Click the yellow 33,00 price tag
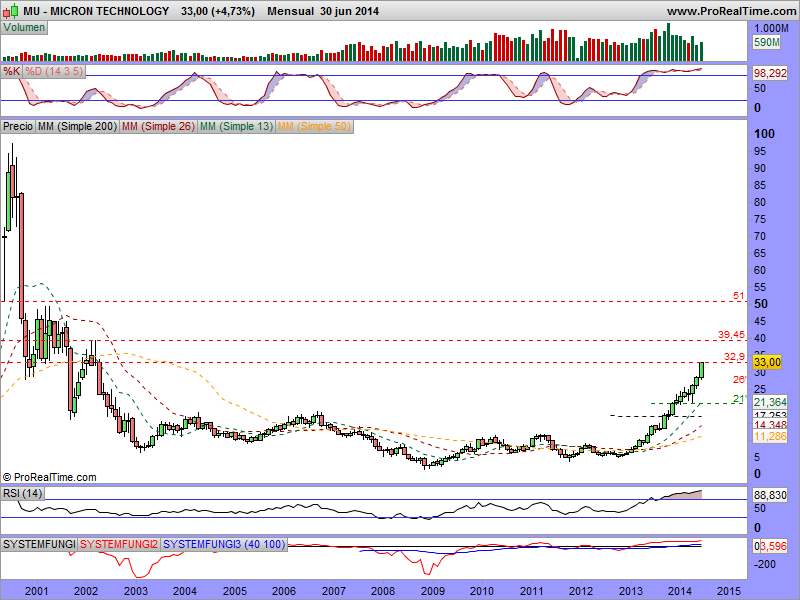This screenshot has width=800, height=600. tap(767, 362)
